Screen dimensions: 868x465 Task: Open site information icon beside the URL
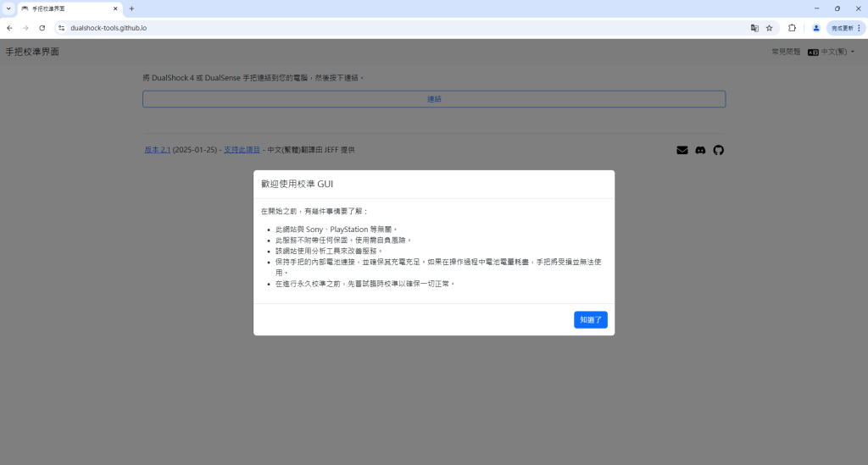[61, 28]
